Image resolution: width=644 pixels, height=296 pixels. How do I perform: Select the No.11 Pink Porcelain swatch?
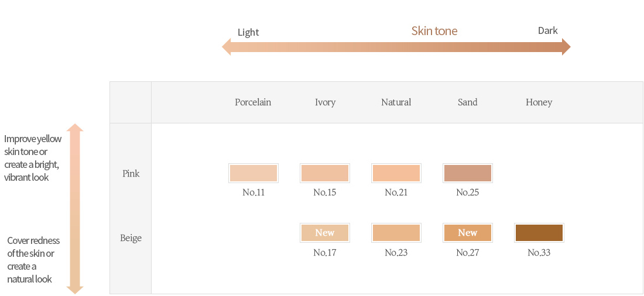(254, 173)
